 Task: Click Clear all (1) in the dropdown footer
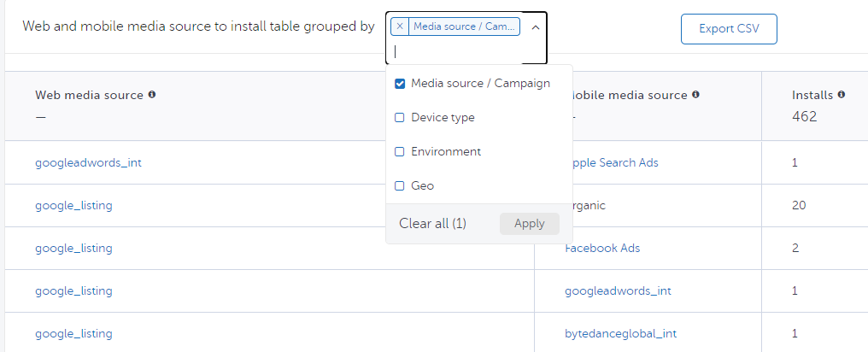click(432, 224)
